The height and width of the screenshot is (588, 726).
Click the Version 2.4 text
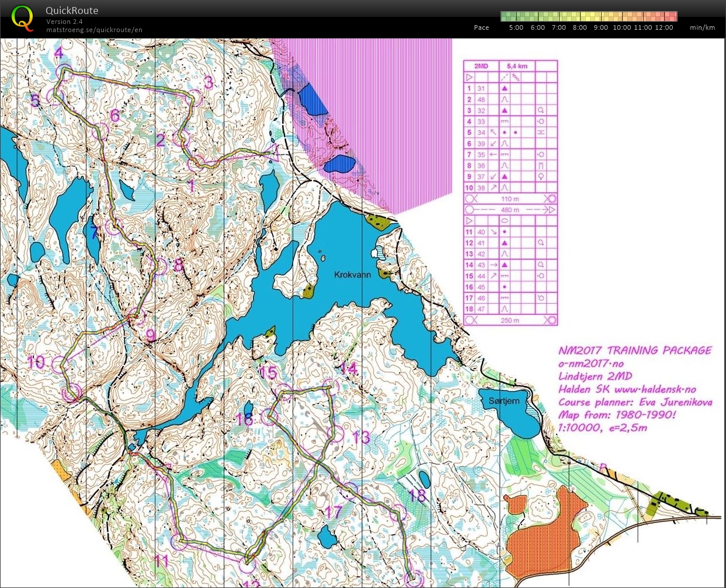tap(64, 22)
